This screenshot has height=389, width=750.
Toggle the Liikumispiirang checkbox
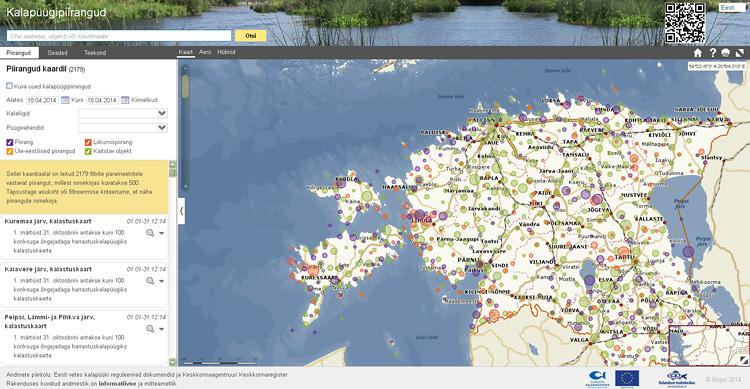tap(88, 142)
